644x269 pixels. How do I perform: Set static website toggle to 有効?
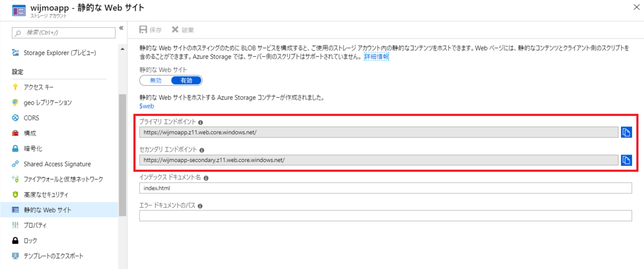[186, 81]
